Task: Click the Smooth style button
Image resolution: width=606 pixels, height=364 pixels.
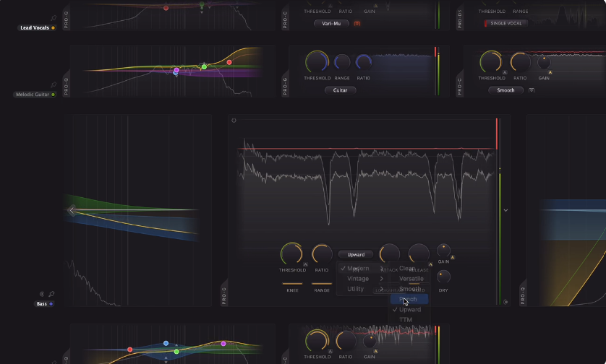Action: [x=505, y=90]
